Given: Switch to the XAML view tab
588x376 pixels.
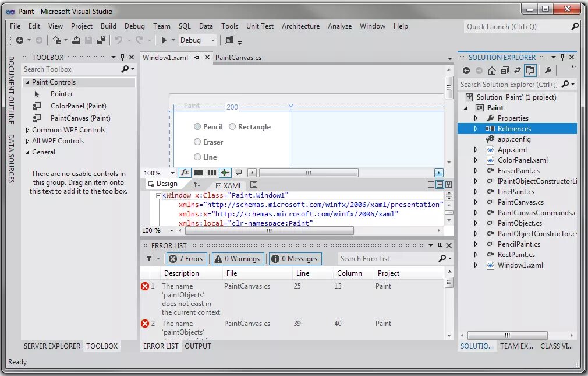Looking at the screenshot, I should tap(229, 185).
